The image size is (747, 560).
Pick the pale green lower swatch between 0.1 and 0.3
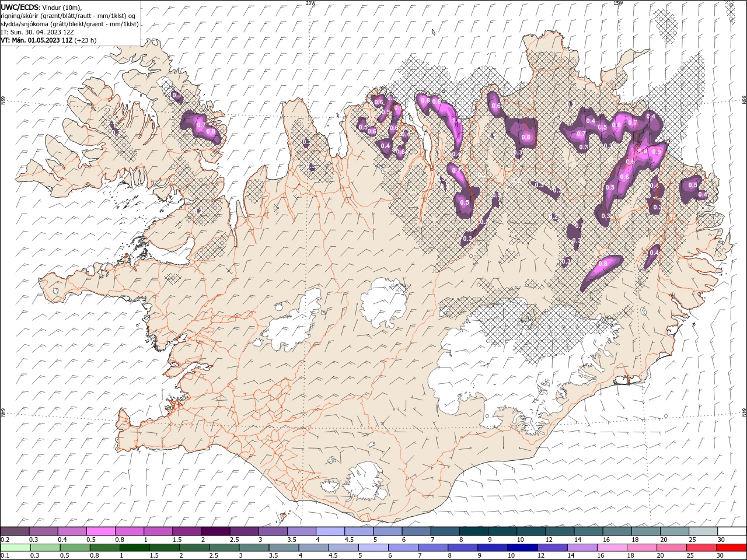pyautogui.click(x=15, y=548)
